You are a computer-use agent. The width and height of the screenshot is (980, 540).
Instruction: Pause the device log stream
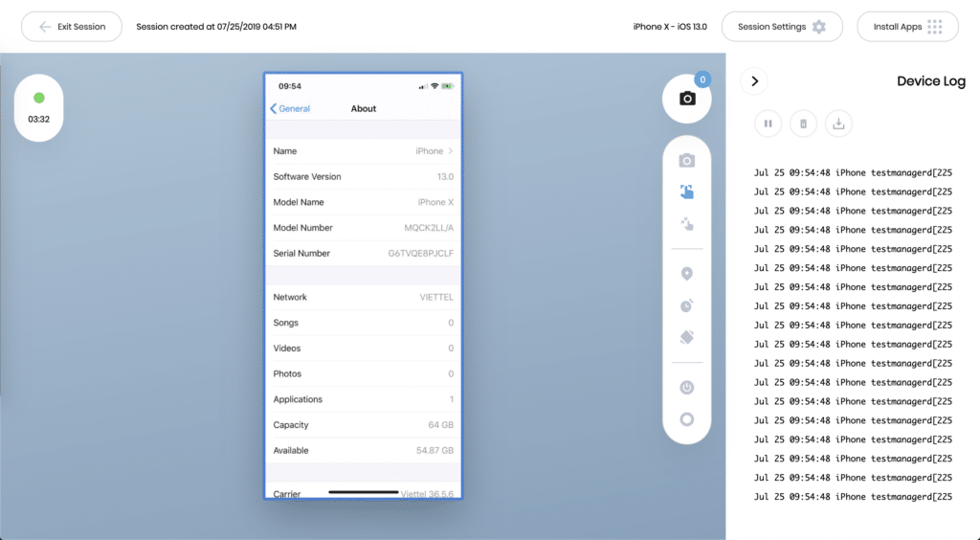click(768, 124)
